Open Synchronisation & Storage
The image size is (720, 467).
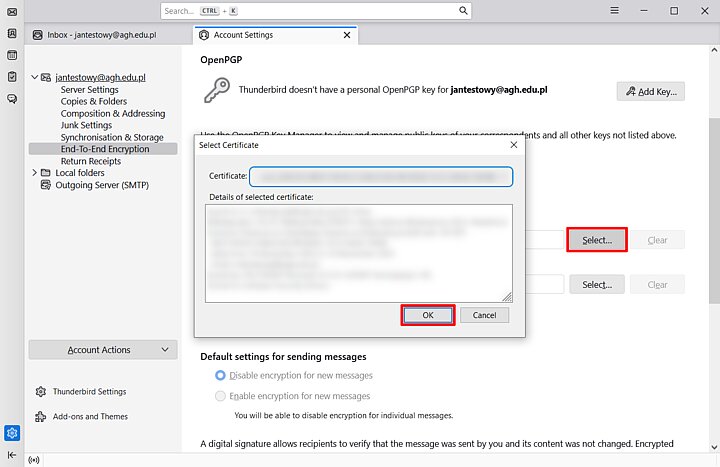point(112,137)
